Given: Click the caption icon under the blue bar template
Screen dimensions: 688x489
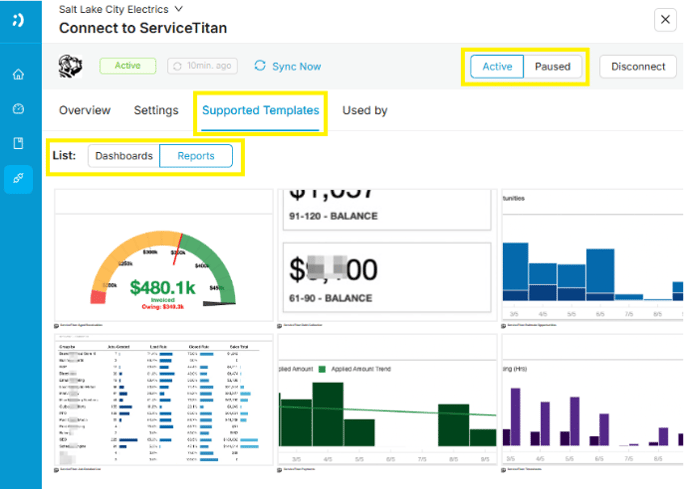Looking at the screenshot, I should pyautogui.click(x=504, y=326).
